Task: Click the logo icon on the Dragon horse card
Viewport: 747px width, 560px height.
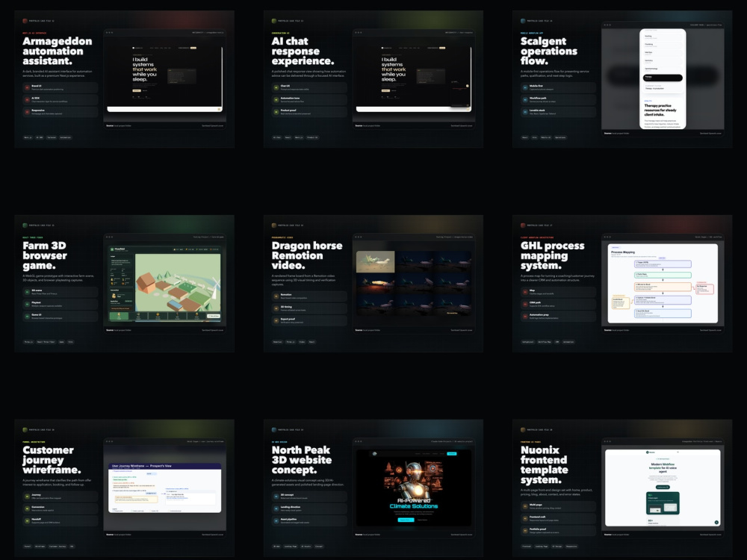Action: 274,225
